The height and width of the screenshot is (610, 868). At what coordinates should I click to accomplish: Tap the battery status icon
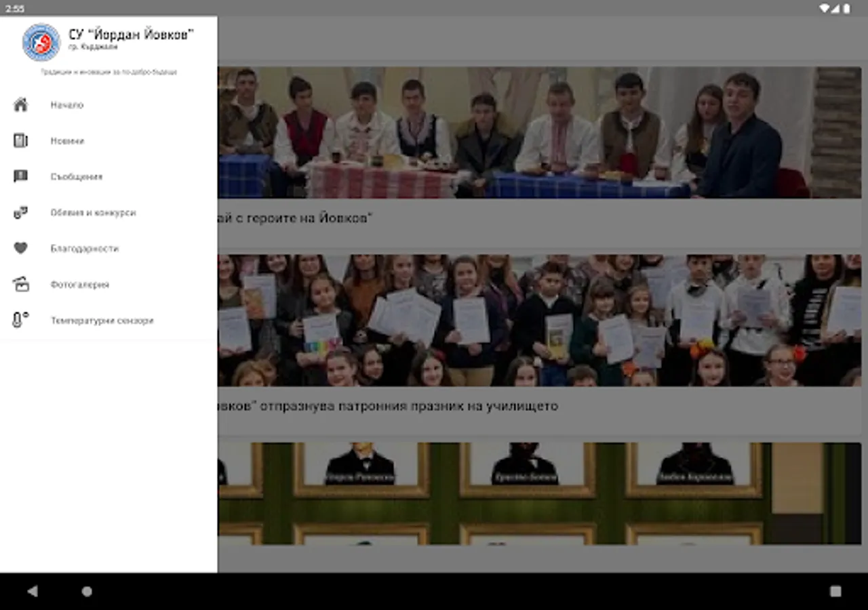pyautogui.click(x=847, y=8)
